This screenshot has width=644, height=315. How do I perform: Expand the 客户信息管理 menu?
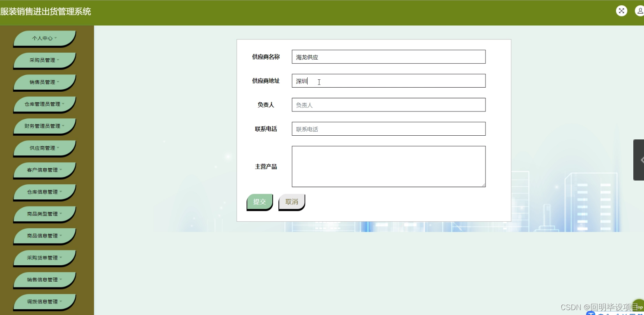(x=45, y=170)
